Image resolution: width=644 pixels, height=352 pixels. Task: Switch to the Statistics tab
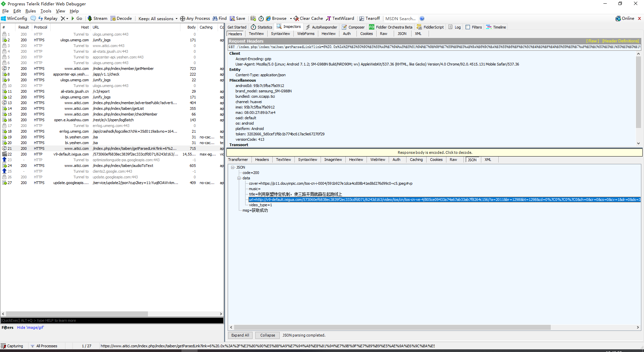tap(261, 27)
